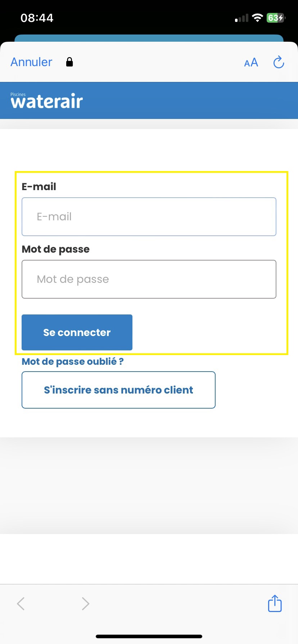Focus the Mot de passe input field

149,279
